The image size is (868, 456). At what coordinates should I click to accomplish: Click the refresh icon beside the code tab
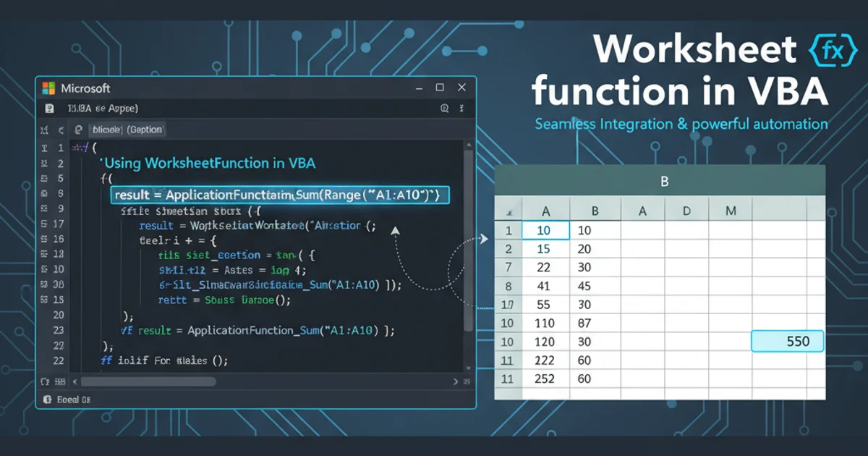click(x=77, y=130)
